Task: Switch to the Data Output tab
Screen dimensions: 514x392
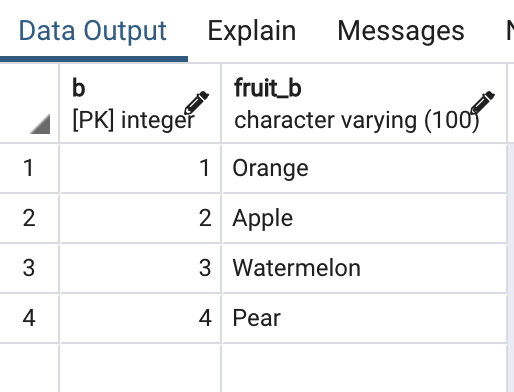Action: pyautogui.click(x=93, y=31)
